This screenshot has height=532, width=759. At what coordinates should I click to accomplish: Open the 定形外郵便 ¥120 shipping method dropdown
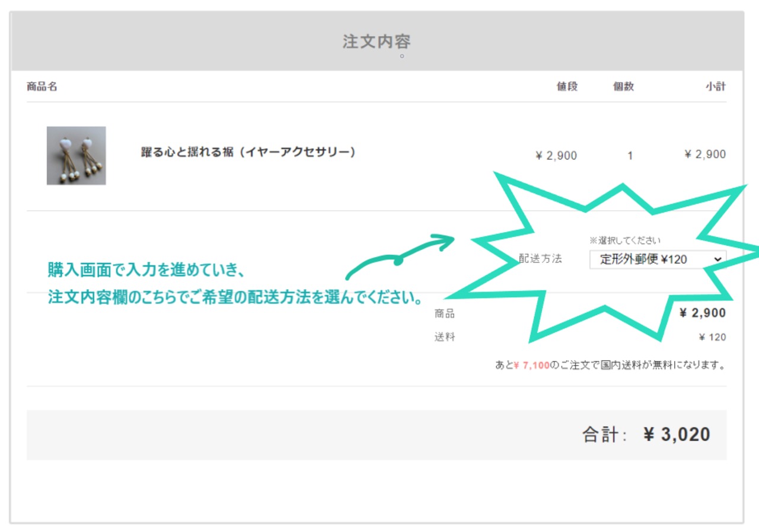657,259
